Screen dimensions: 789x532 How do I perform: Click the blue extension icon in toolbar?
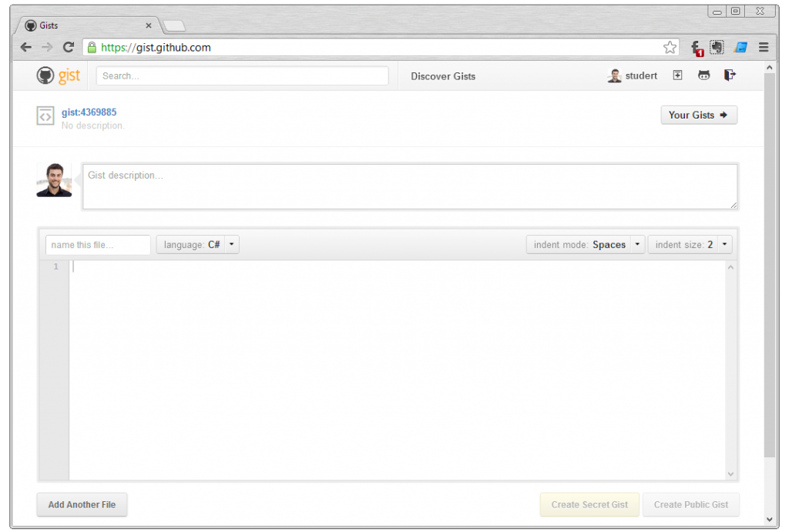pyautogui.click(x=740, y=47)
